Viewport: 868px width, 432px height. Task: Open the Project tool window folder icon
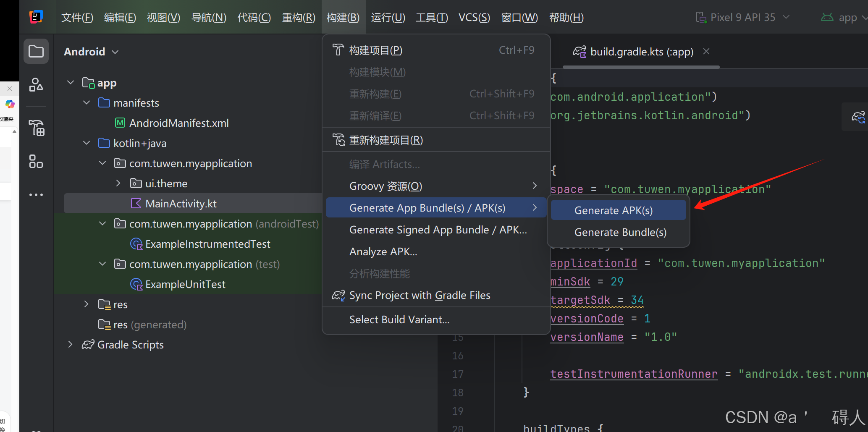[x=36, y=51]
